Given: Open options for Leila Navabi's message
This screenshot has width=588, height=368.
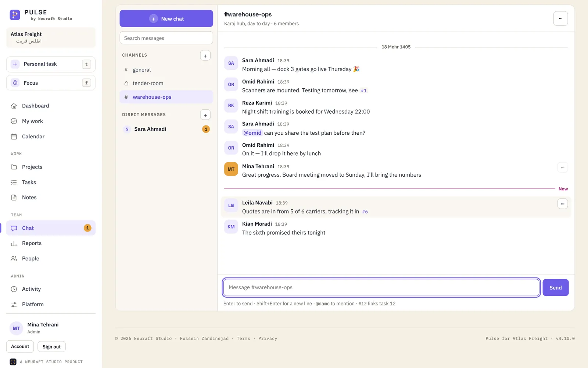Looking at the screenshot, I should click(x=563, y=204).
